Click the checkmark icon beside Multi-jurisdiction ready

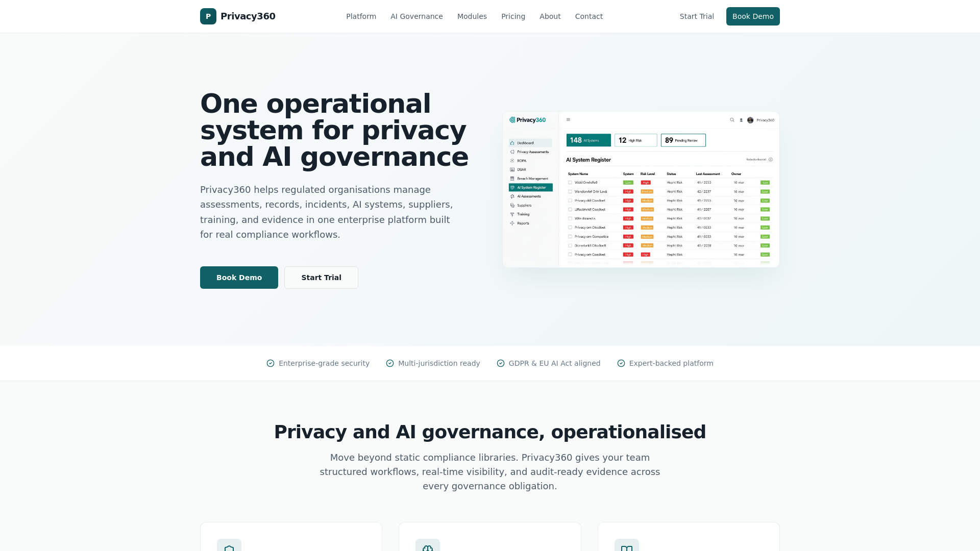390,363
